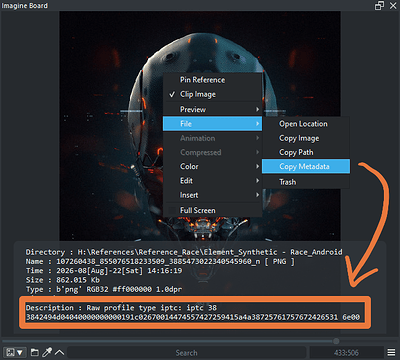Toggle the Clip Image checkmark option
The height and width of the screenshot is (360, 400).
212,94
